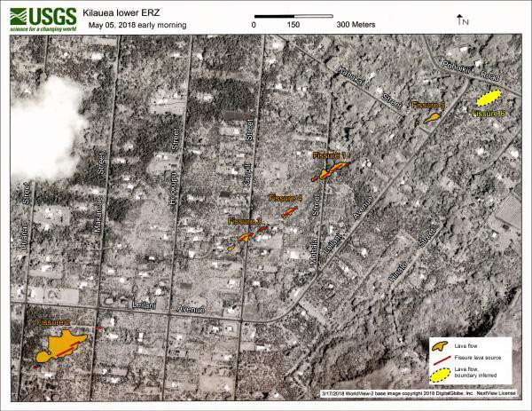Screen dimensions: 532x411
Task: Click the red Fissure lava source legend line
Action: [x=440, y=356]
